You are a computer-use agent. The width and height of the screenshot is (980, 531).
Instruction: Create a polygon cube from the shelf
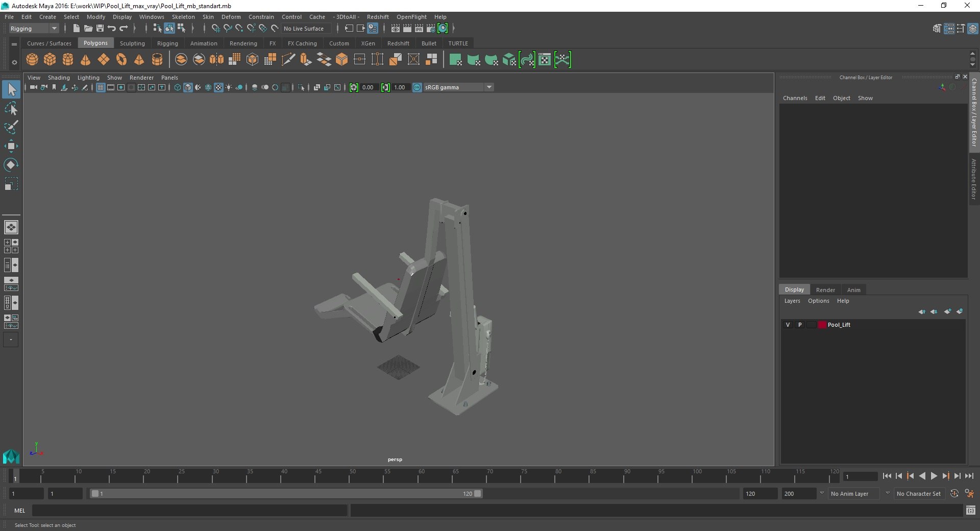pyautogui.click(x=50, y=60)
